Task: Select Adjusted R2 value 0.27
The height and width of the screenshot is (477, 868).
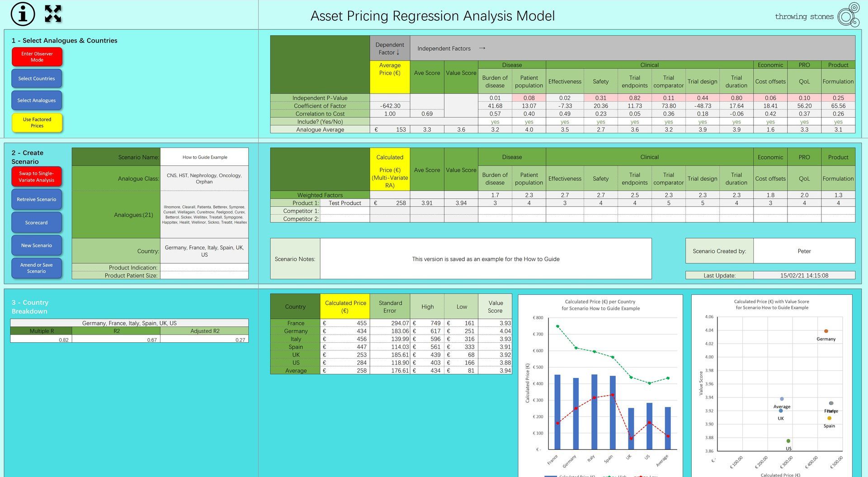Action: tap(204, 339)
